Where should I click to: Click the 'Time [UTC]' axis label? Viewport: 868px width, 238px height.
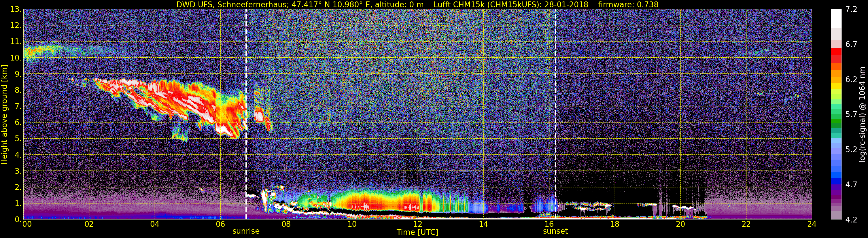pyautogui.click(x=417, y=232)
